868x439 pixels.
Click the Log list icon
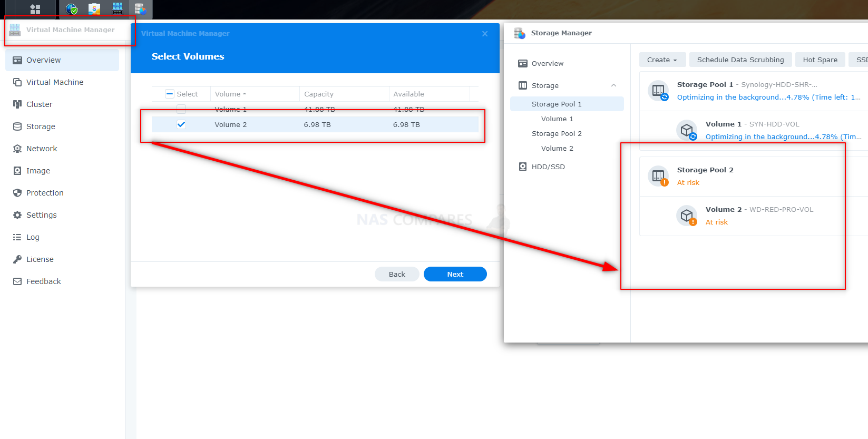point(17,237)
